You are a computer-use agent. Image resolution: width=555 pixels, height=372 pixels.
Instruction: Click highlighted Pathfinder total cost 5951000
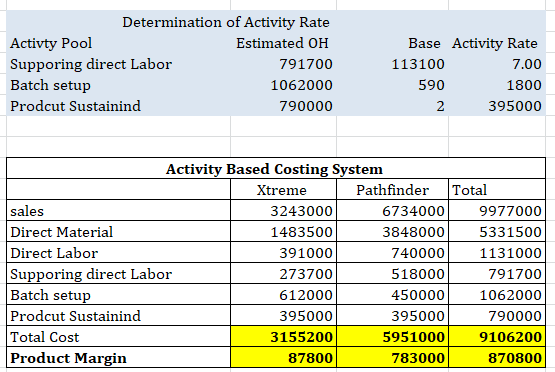click(413, 337)
